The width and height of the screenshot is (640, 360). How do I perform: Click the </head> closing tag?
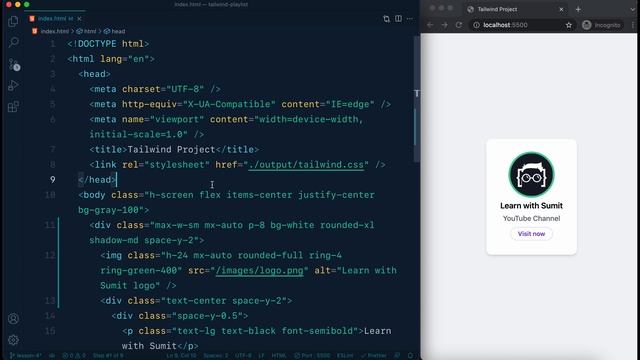(x=97, y=180)
